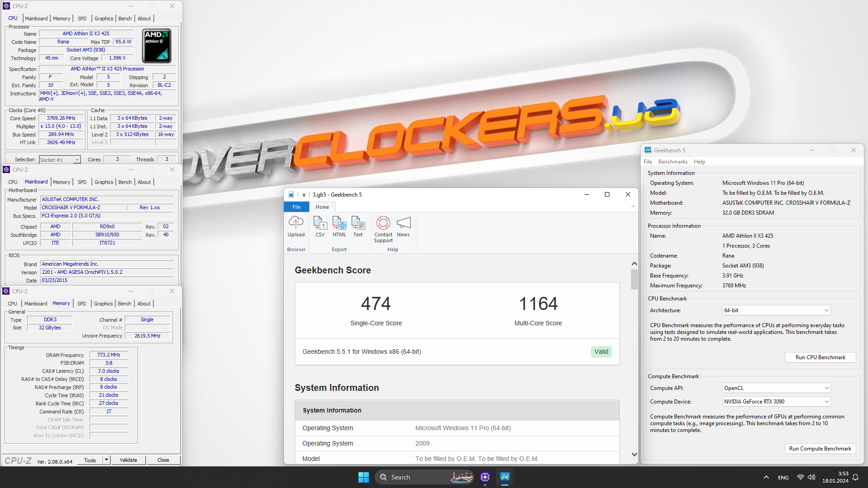Click the CROSSHAIR V FORMULA-Z model field
The height and width of the screenshot is (488, 868).
click(83, 207)
